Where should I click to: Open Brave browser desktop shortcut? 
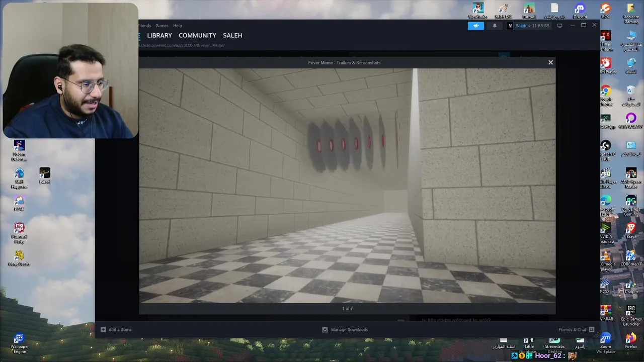[631, 231]
